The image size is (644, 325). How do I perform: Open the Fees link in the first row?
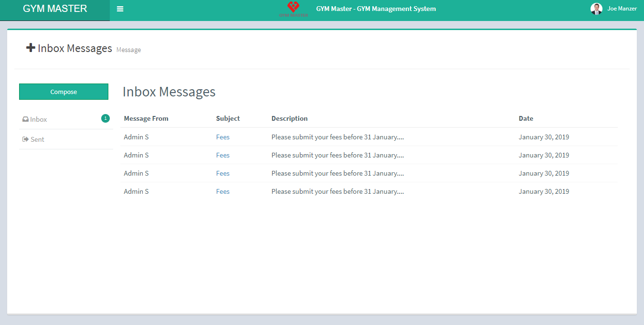222,137
